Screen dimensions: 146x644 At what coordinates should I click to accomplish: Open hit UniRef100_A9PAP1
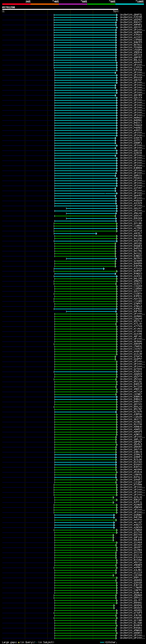[x=131, y=25]
